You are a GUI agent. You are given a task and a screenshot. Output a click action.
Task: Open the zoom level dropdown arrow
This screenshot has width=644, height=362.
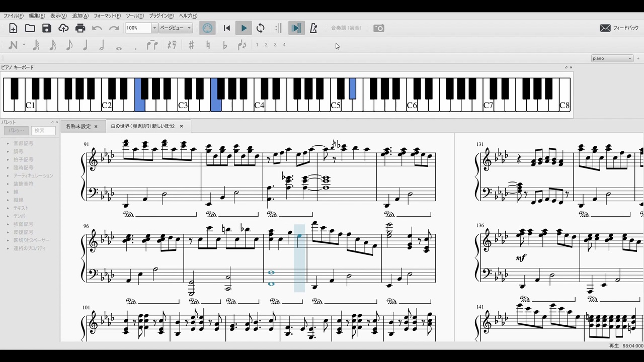(x=154, y=28)
